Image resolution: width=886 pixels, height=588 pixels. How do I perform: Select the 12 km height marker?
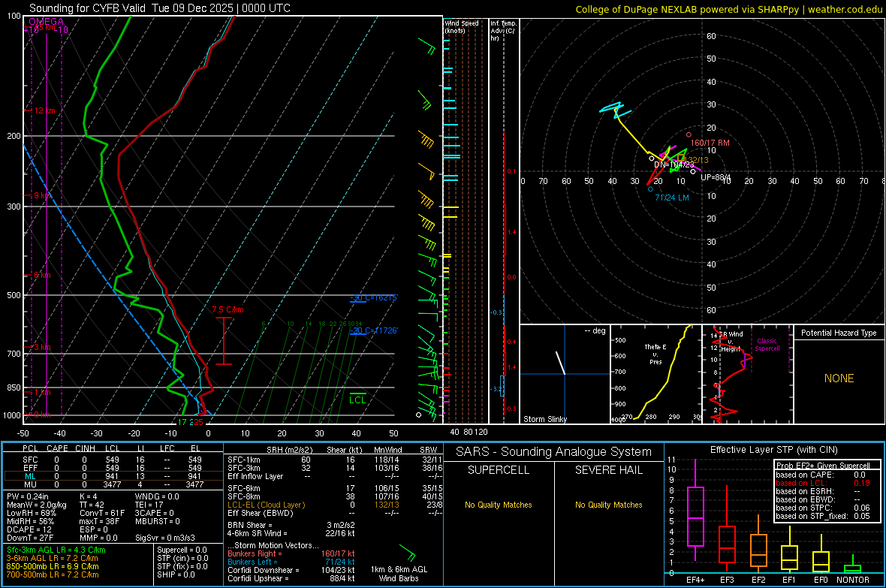(44, 110)
